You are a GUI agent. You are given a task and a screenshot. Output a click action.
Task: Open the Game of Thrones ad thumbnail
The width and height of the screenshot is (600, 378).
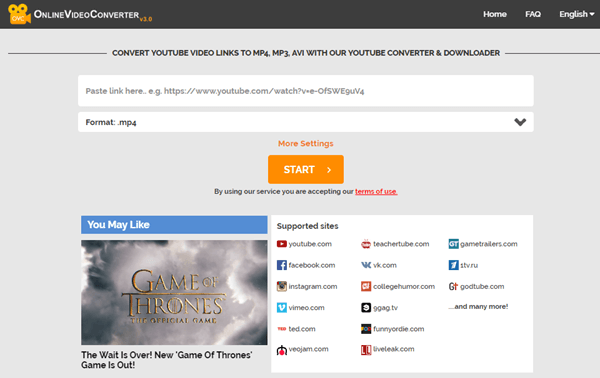(174, 292)
